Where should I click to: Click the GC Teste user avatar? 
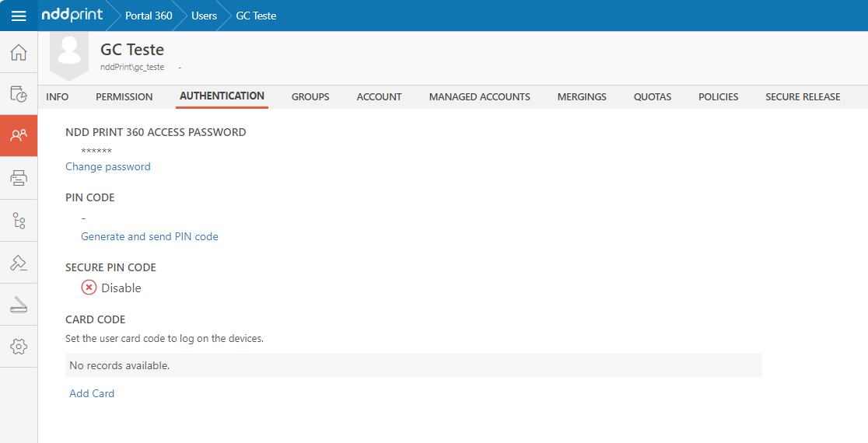69,53
